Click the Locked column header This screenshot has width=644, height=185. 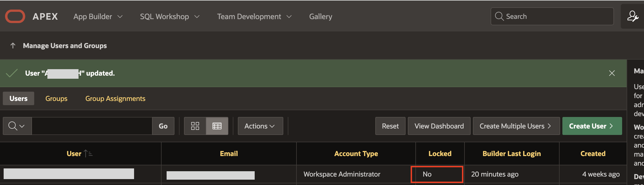tap(440, 154)
